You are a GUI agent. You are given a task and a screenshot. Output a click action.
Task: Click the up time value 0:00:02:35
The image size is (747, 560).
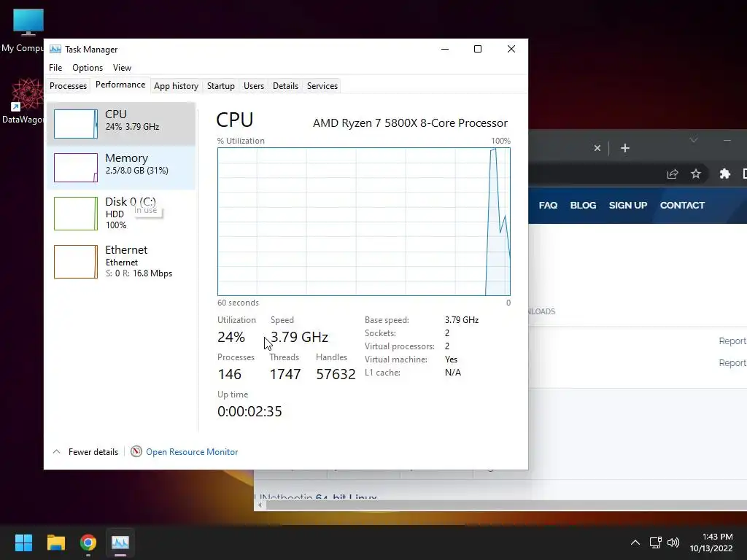pyautogui.click(x=249, y=411)
